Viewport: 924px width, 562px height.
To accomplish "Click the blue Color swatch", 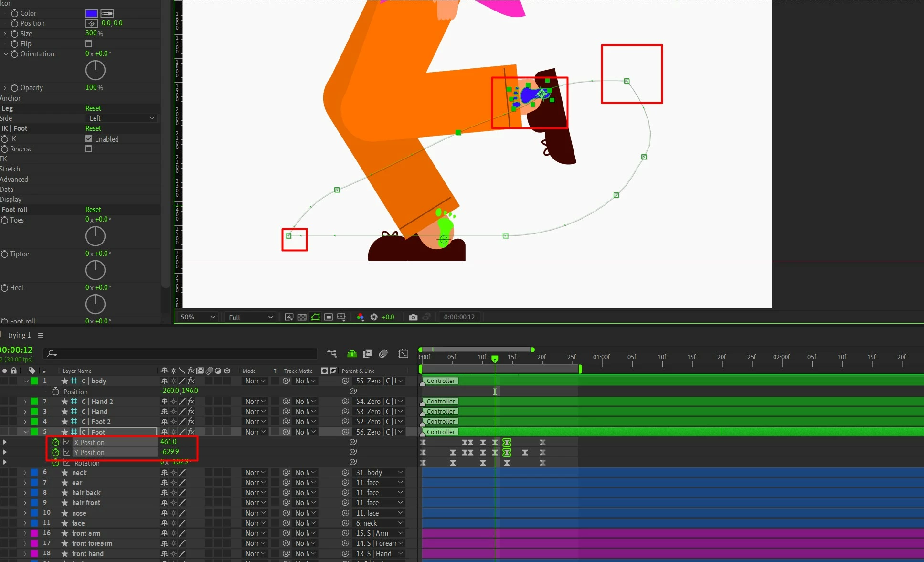I will pos(91,13).
